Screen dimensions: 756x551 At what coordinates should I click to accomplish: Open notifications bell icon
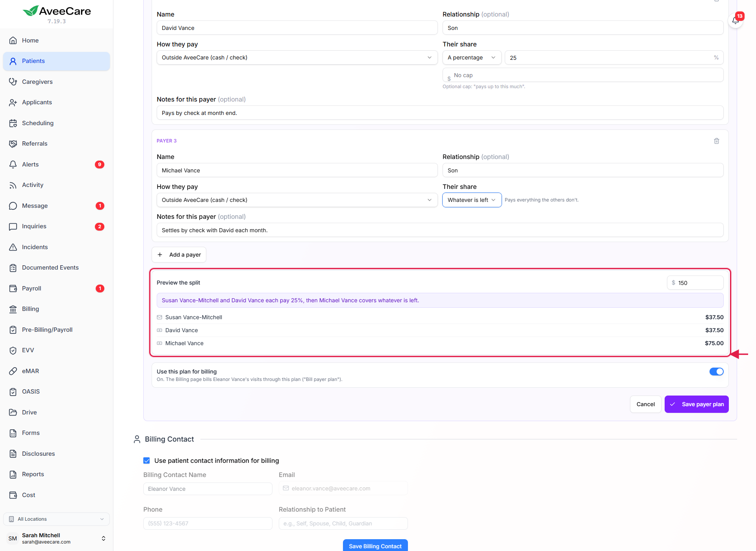pos(735,20)
